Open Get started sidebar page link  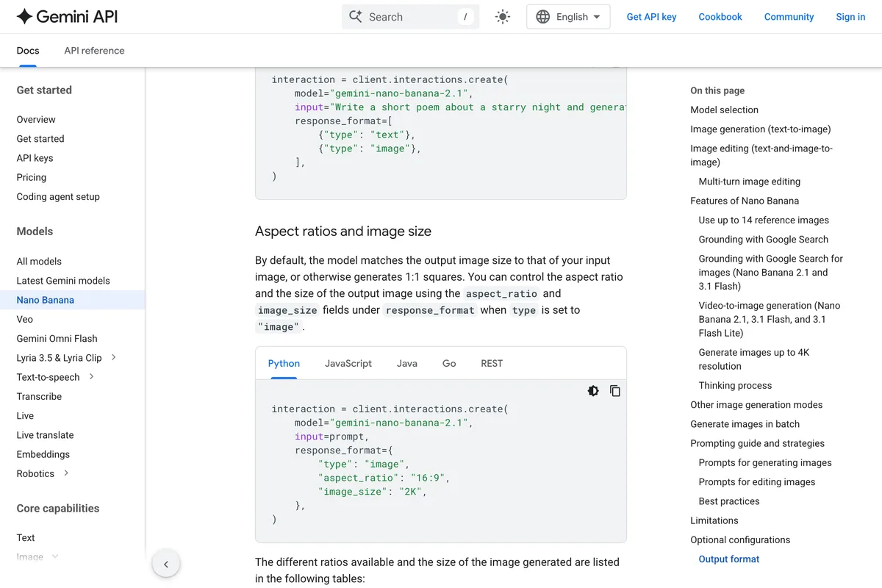pos(40,138)
